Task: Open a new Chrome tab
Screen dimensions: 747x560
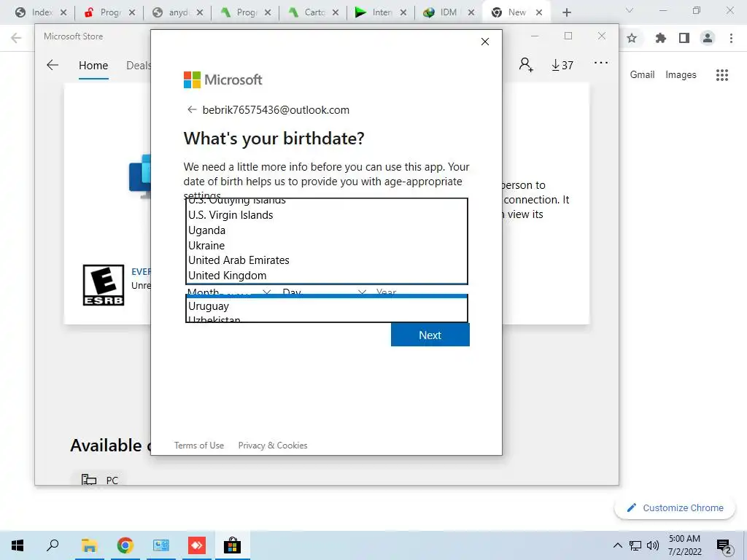Action: (566, 12)
